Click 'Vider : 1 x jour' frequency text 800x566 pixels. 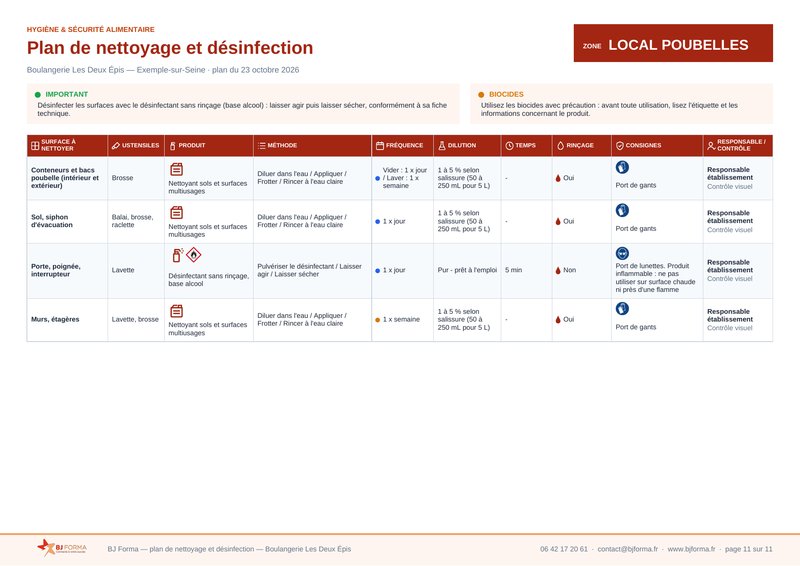click(x=405, y=178)
